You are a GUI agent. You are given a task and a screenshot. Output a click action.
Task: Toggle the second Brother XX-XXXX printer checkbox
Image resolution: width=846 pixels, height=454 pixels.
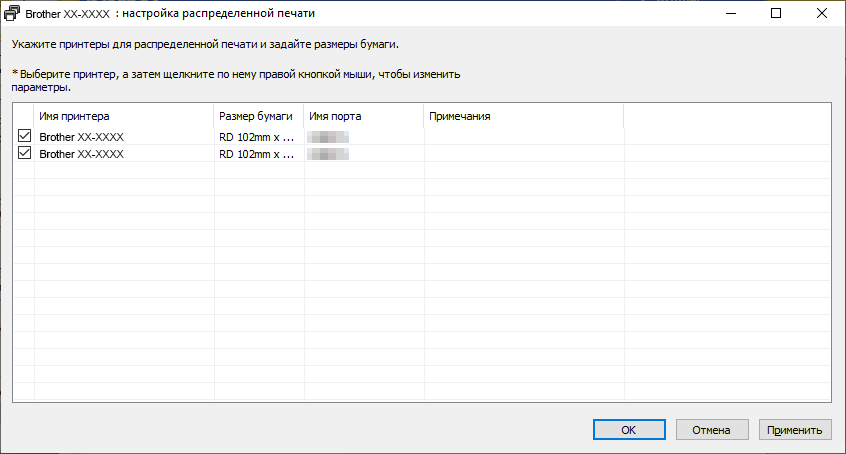pos(24,154)
